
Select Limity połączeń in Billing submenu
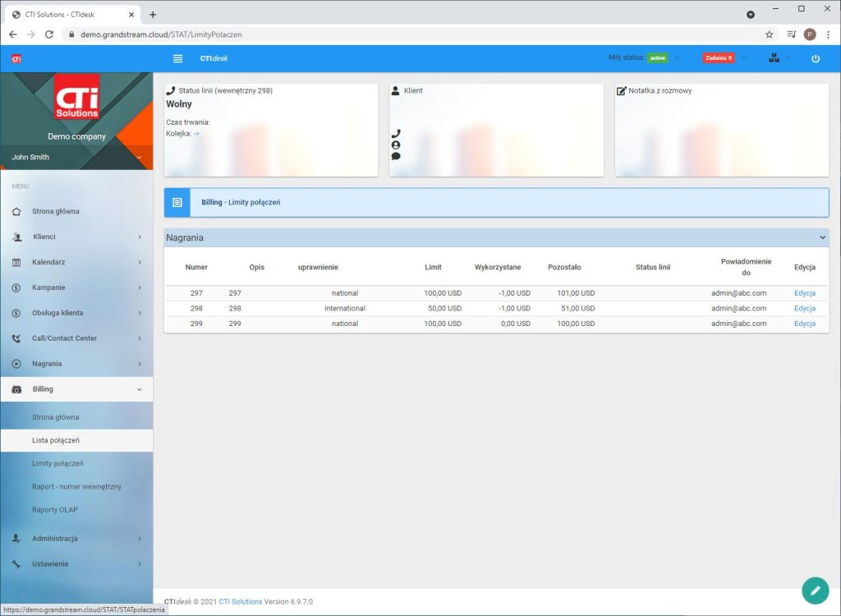click(x=57, y=463)
